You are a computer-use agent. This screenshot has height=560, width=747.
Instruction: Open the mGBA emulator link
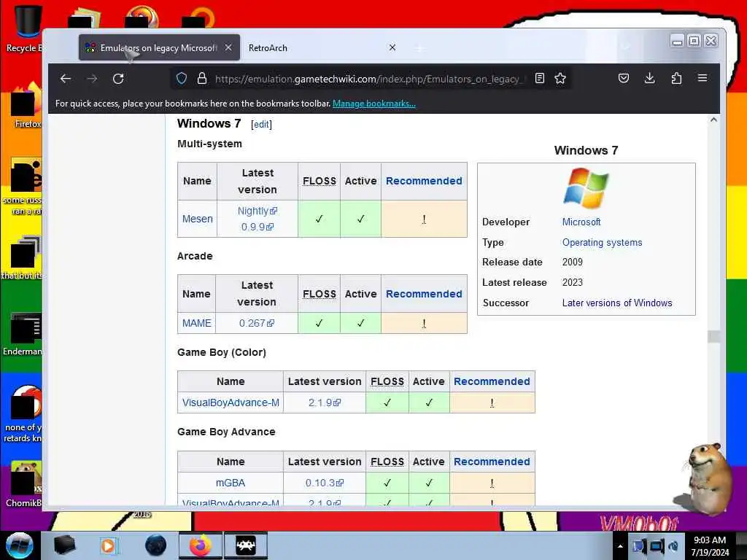pos(231,483)
